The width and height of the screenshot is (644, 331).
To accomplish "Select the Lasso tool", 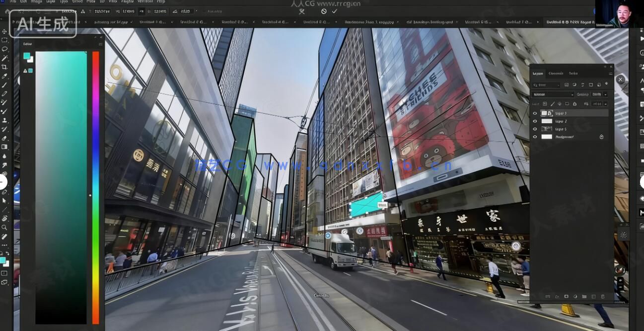I will 4,49.
